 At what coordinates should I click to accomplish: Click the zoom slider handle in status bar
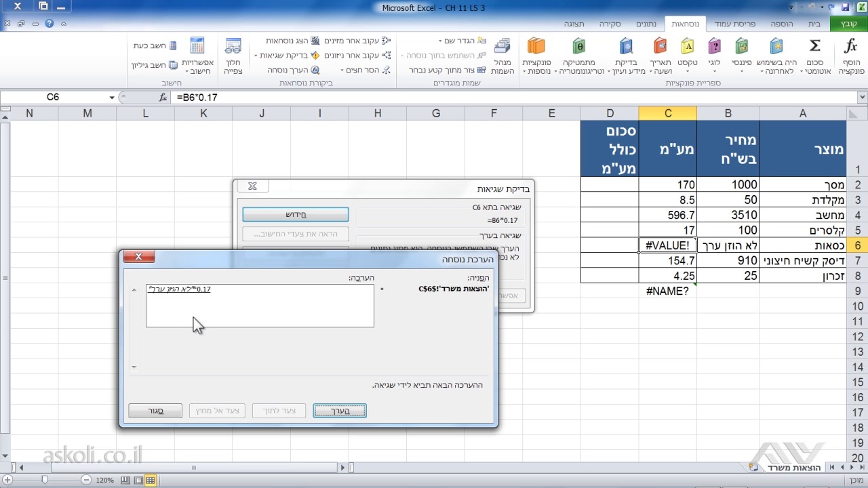[x=45, y=480]
